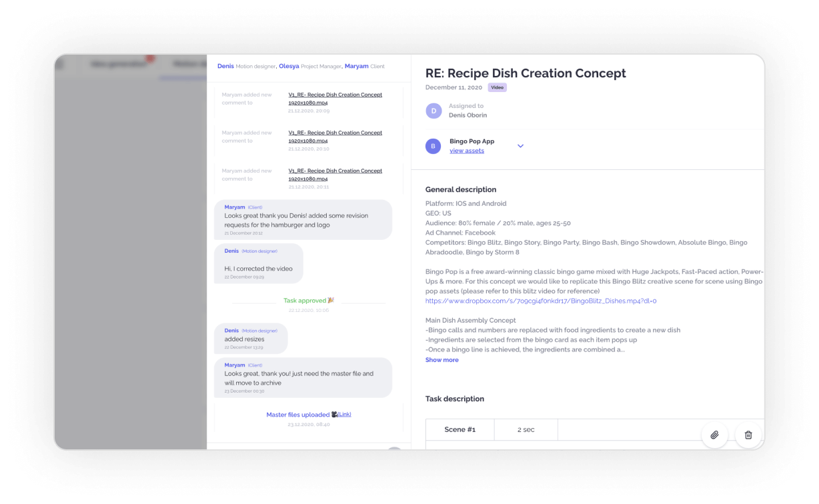Click the camera icon beside Master files uploaded
The width and height of the screenshot is (819, 504).
pyautogui.click(x=334, y=415)
